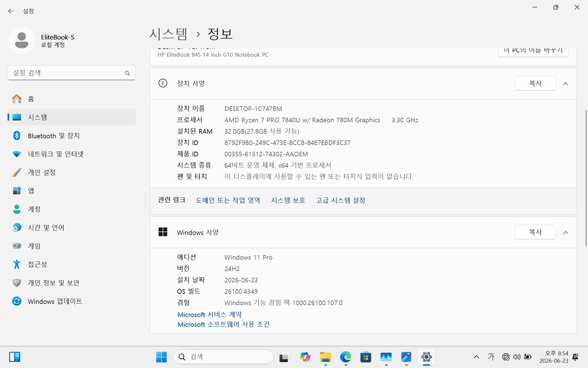Open Microsoft Edge from the taskbar

click(345, 357)
